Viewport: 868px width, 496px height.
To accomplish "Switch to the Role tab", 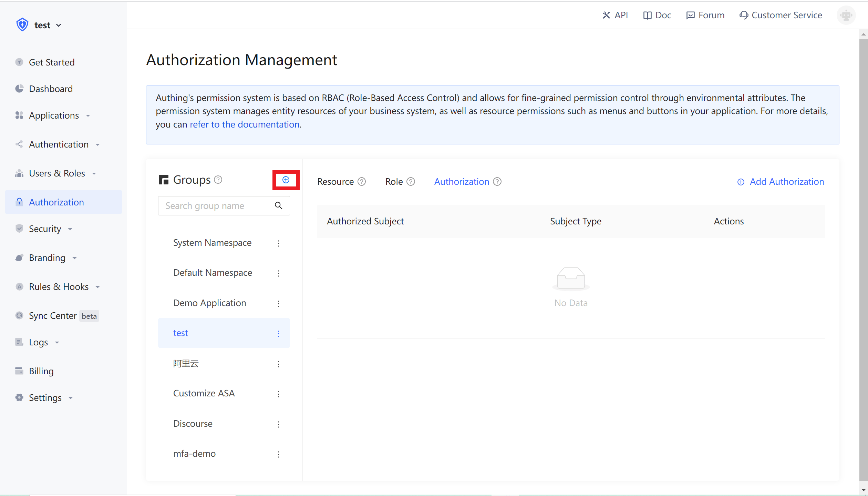I will tap(394, 182).
